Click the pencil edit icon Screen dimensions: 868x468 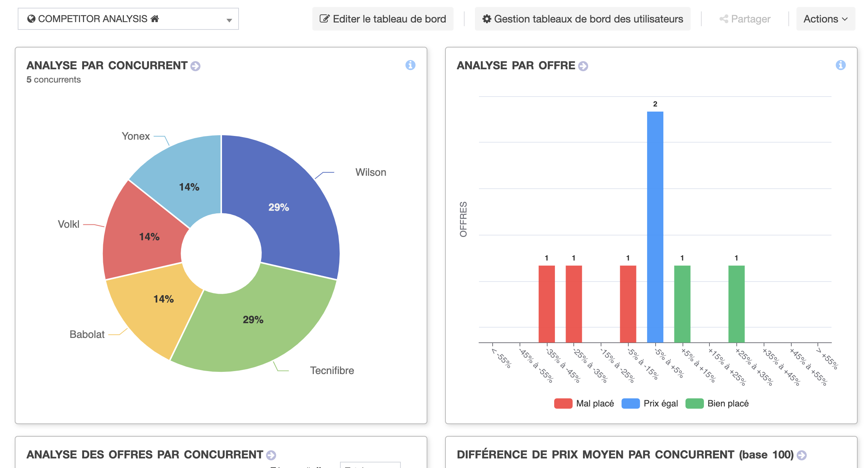pos(324,19)
